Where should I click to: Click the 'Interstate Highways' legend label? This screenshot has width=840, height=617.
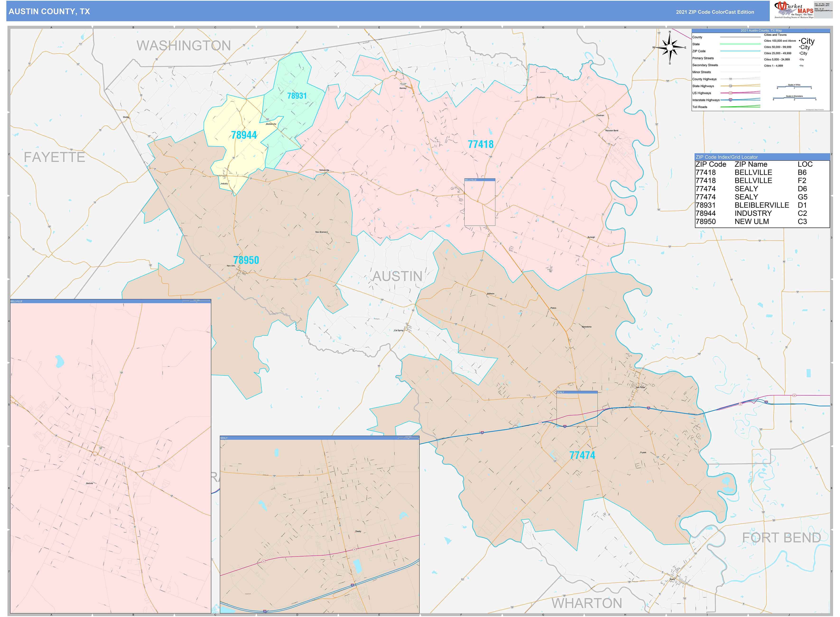pos(705,100)
